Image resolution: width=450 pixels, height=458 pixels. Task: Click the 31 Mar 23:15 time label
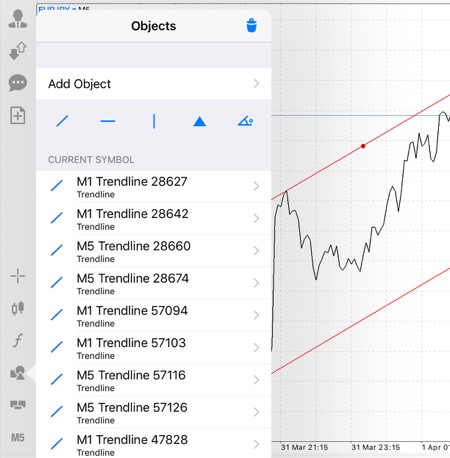point(375,447)
